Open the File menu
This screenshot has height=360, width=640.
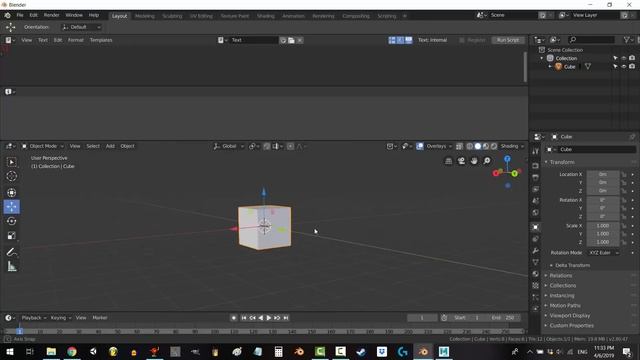coord(20,15)
